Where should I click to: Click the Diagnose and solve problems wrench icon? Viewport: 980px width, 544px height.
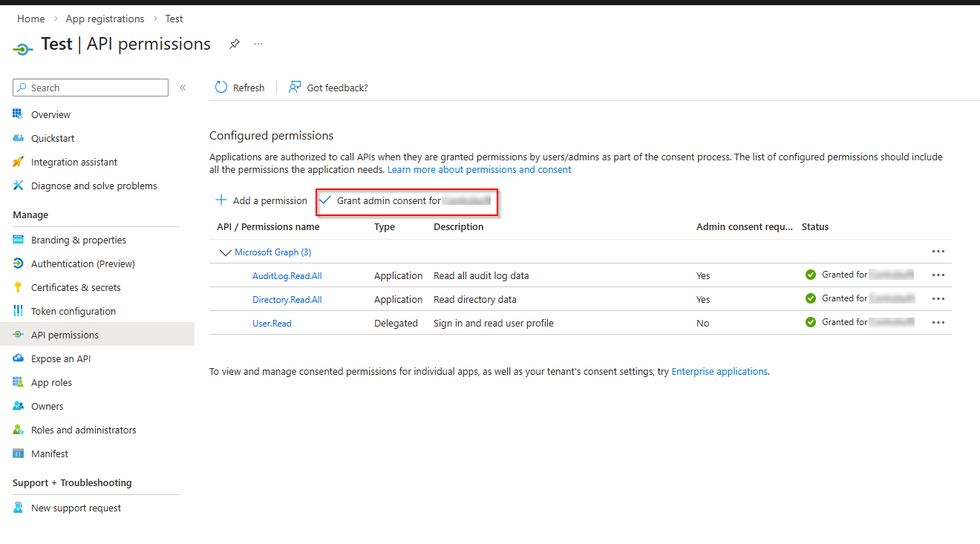coord(19,186)
